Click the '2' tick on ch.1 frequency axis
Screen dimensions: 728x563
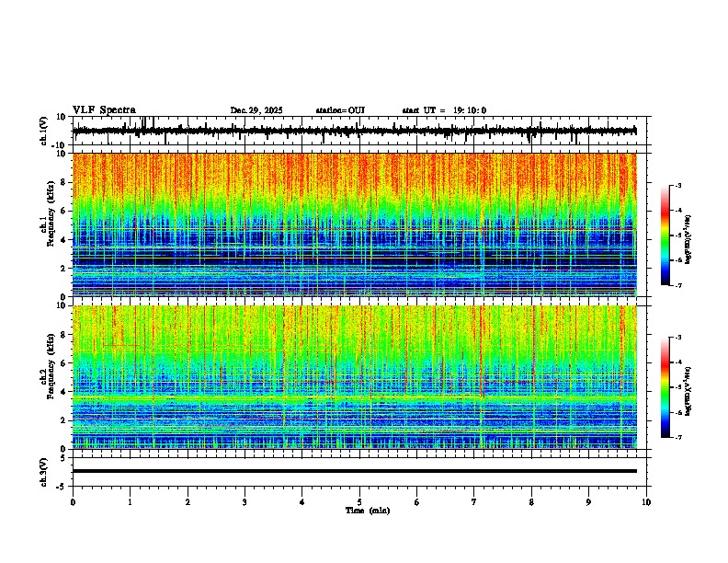(63, 268)
